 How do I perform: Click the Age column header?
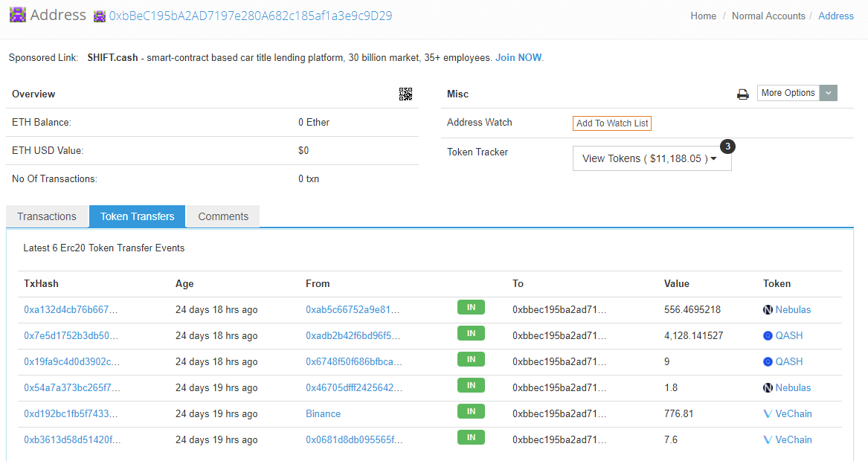pos(184,283)
